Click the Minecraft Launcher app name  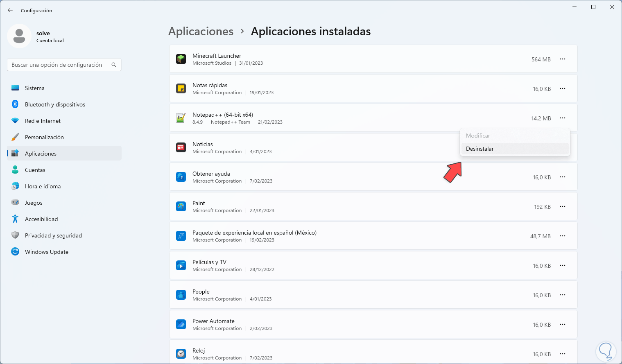pyautogui.click(x=217, y=56)
